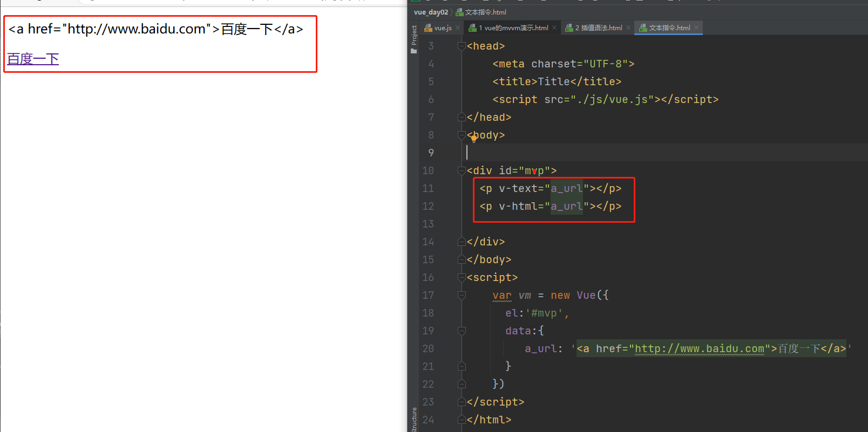Open the Structure tool window
The height and width of the screenshot is (432, 868).
pyautogui.click(x=414, y=420)
